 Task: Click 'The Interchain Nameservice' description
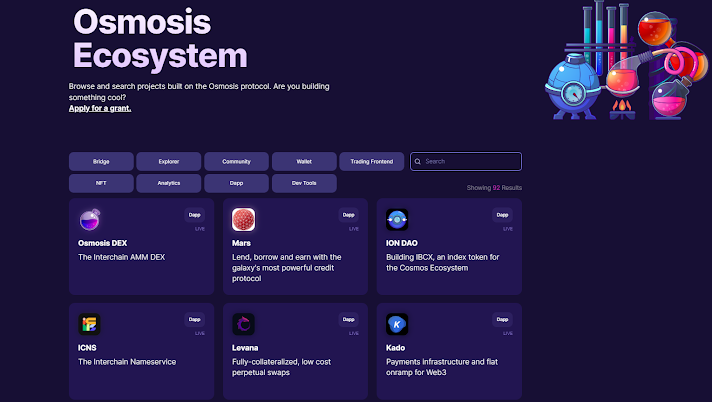click(127, 362)
